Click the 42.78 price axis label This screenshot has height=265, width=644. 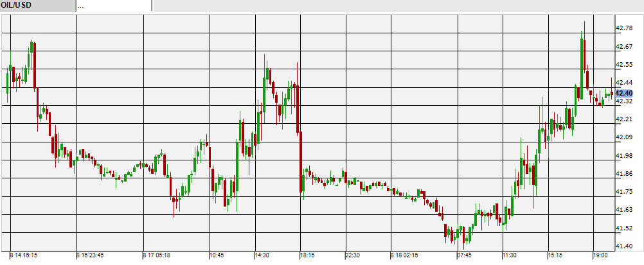tap(625, 28)
